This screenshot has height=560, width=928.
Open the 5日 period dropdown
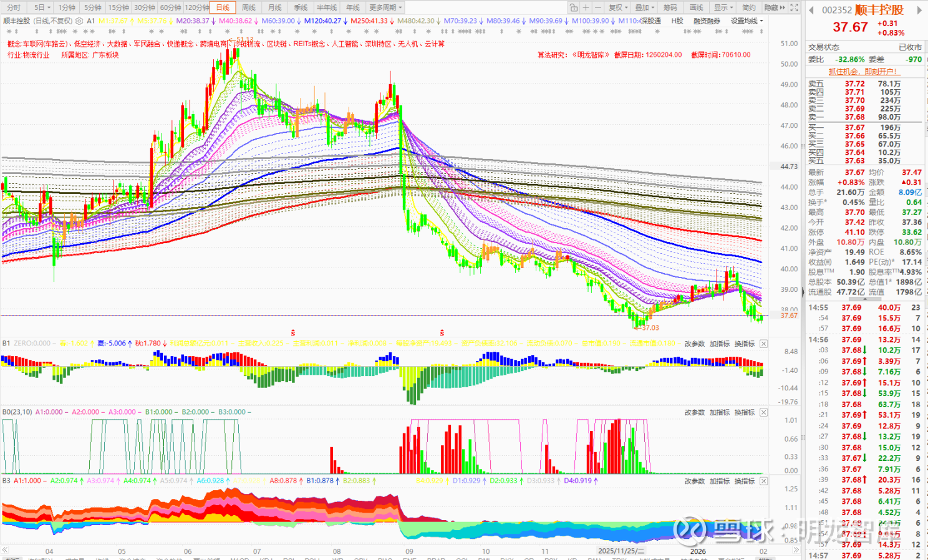tap(42, 7)
